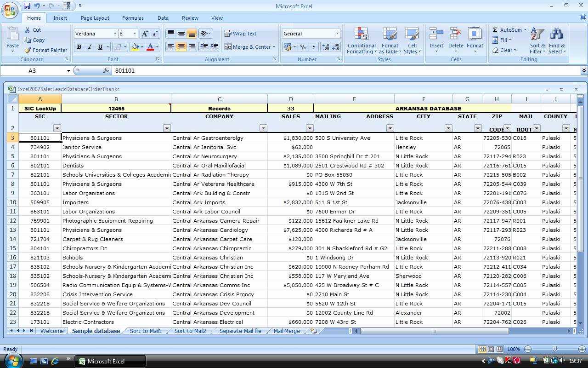
Task: Apply the Fill Color swatch
Action: tap(135, 47)
